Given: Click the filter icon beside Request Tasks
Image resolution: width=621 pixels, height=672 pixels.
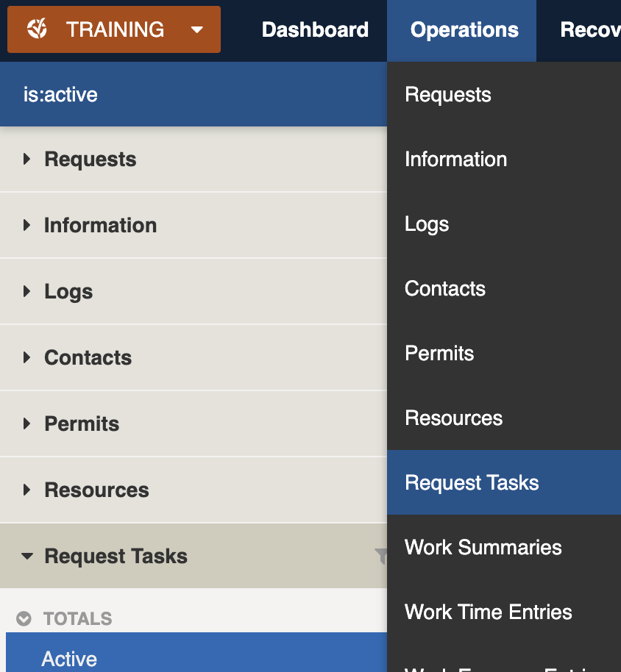Looking at the screenshot, I should (x=380, y=556).
